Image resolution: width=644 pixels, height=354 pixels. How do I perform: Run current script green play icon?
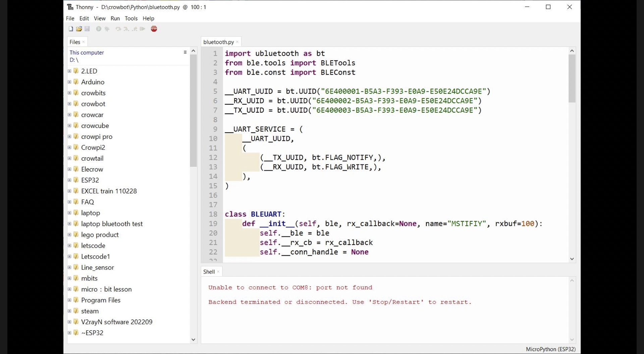[x=99, y=29]
